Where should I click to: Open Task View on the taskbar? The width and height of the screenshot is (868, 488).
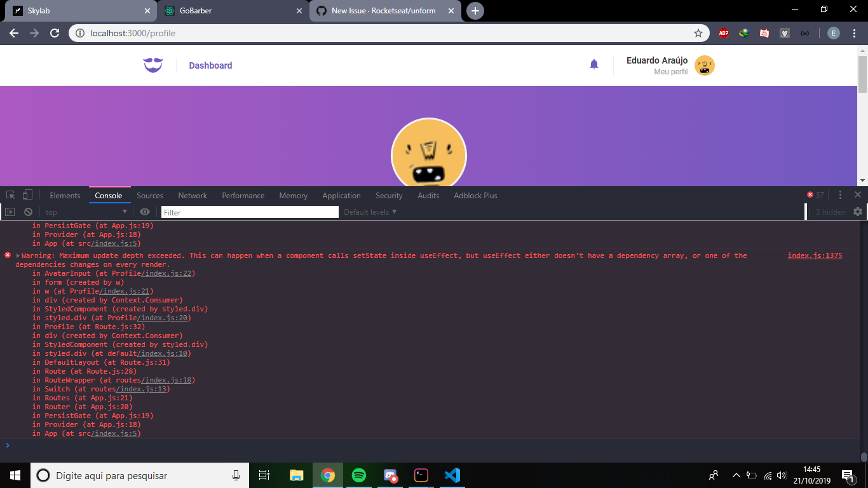265,475
